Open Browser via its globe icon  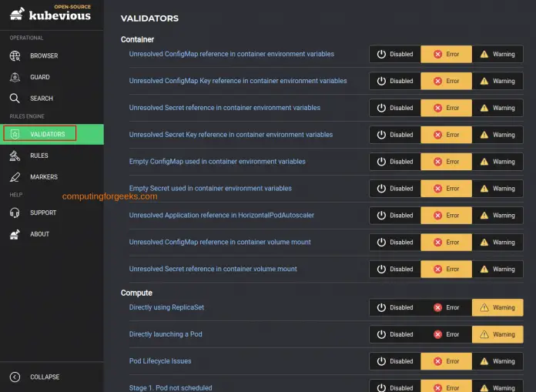point(15,56)
